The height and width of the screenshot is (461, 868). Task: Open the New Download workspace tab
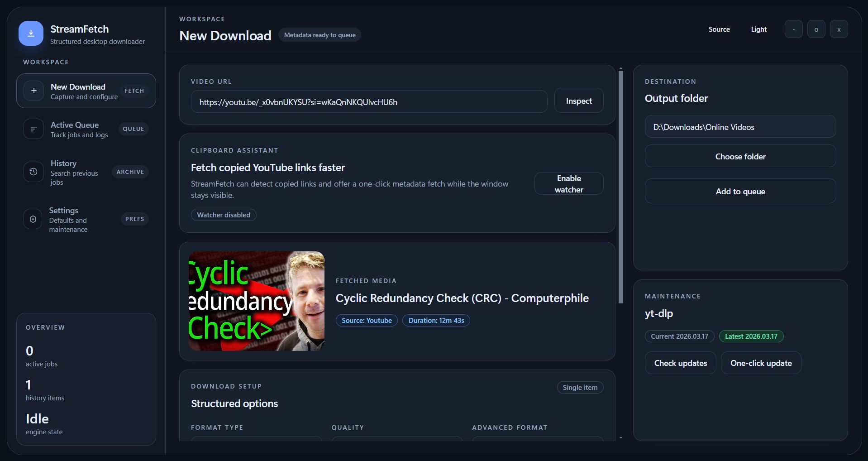[86, 91]
